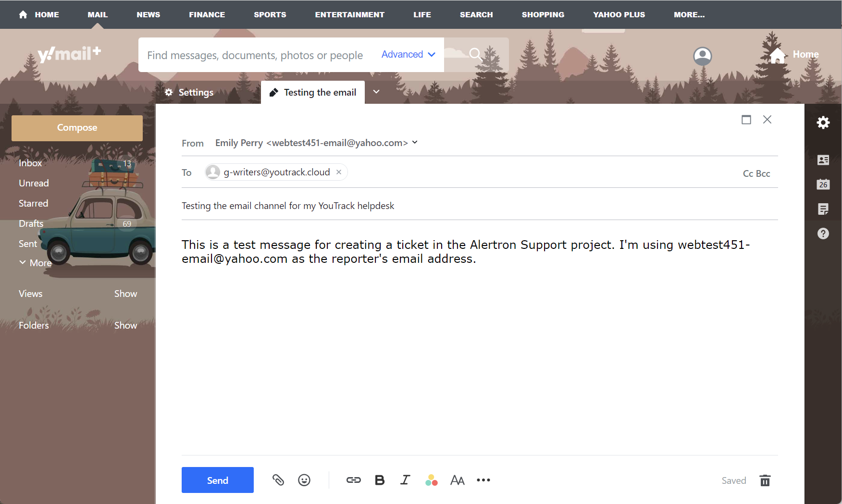Open the From address dropdown for Emily Perry
The height and width of the screenshot is (504, 842).
[414, 143]
